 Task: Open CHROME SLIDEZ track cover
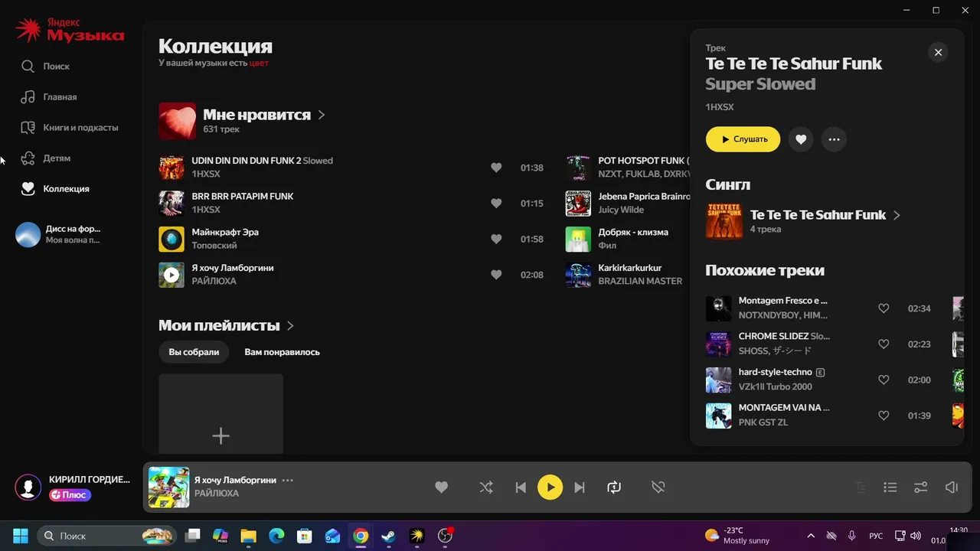point(718,344)
